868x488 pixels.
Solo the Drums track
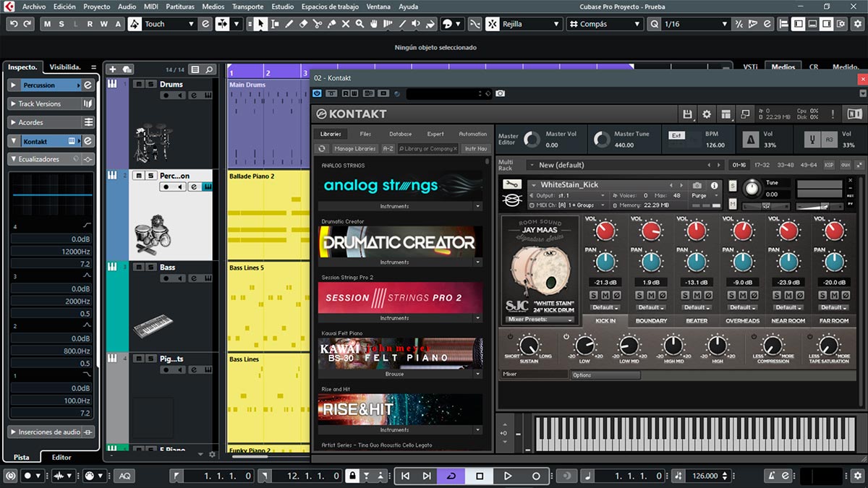[x=150, y=84]
